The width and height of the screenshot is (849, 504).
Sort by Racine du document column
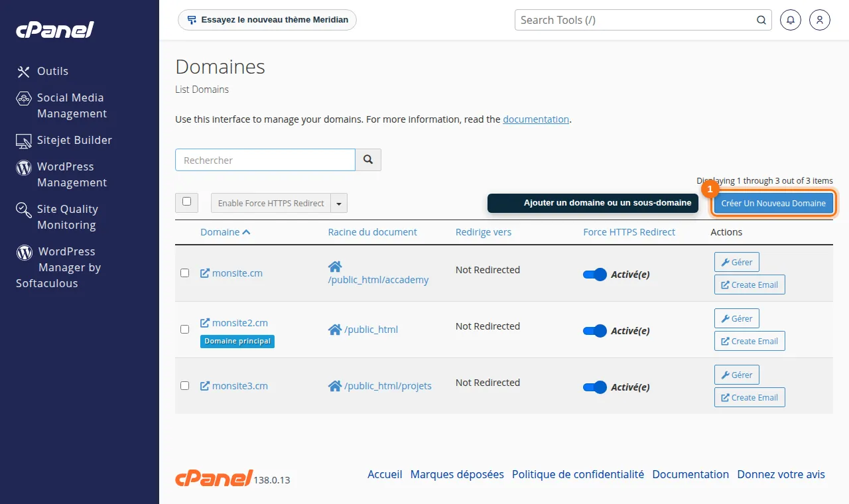coord(373,232)
